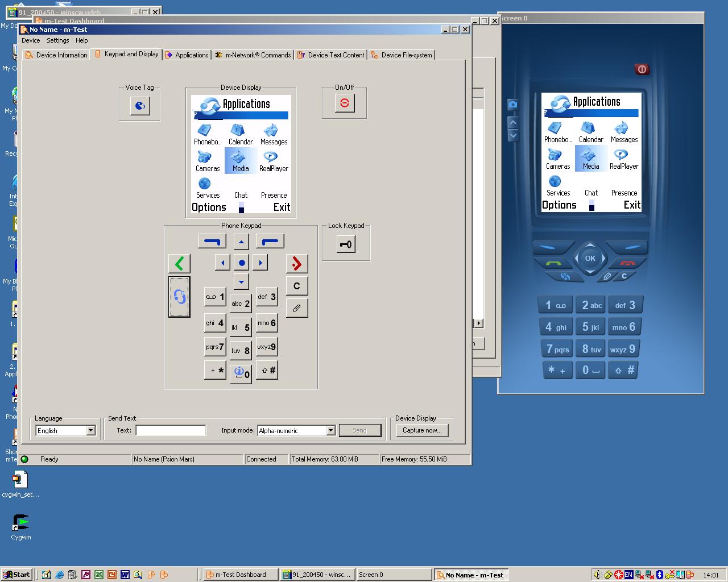Select the RealPlayer icon on the device display
This screenshot has width=728, height=582.
tap(273, 159)
